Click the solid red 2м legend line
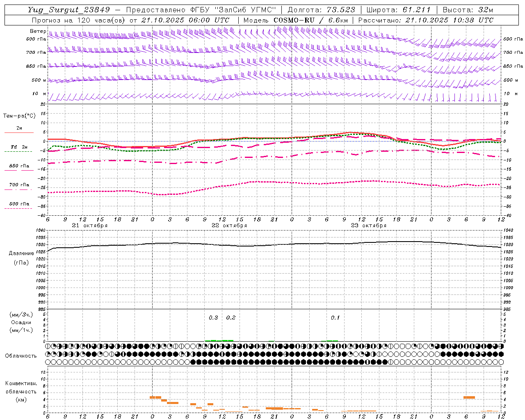The width and height of the screenshot is (525, 420). pos(19,132)
